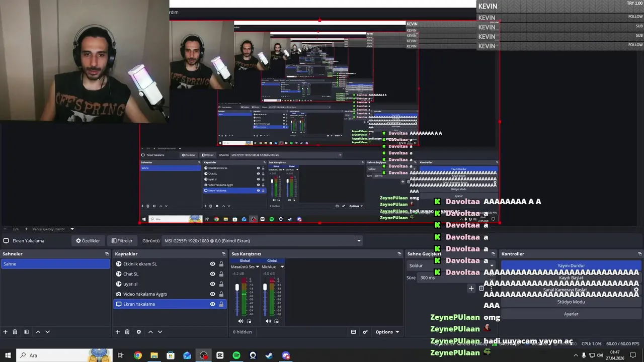
Task: Toggle lock on Video Yakalama Aygıtı source
Action: click(221, 294)
